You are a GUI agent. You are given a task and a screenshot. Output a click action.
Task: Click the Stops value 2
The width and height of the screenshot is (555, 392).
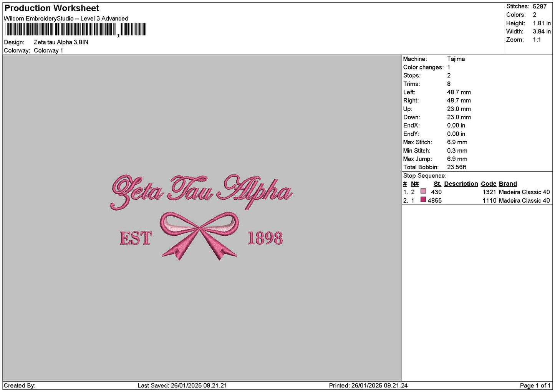(x=449, y=76)
